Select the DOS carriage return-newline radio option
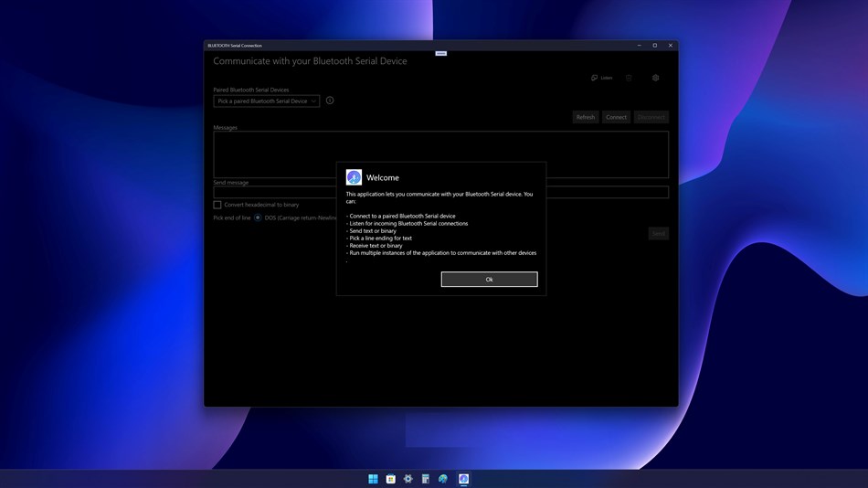This screenshot has width=868, height=488. point(258,217)
